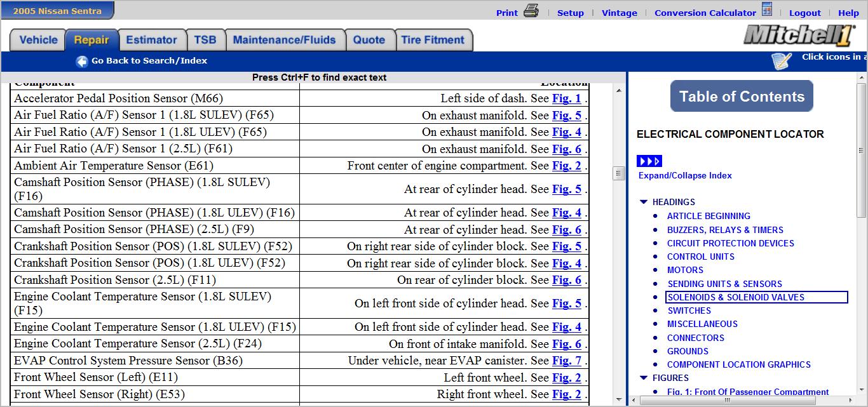
Task: Collapse the FIGURES tree section
Action: click(644, 378)
